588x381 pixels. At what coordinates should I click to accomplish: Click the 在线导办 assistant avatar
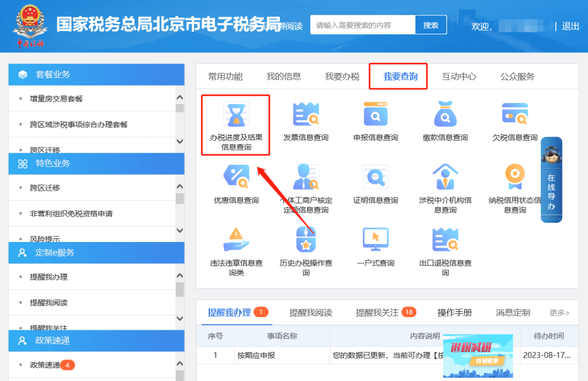tap(551, 155)
